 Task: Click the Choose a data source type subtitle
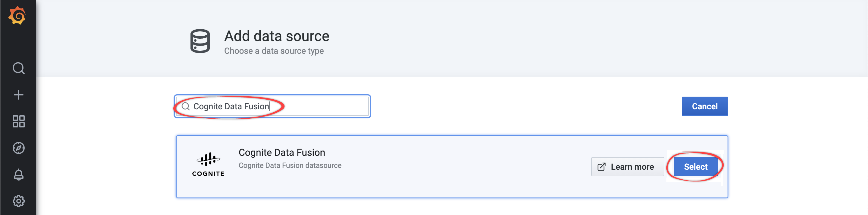(274, 51)
